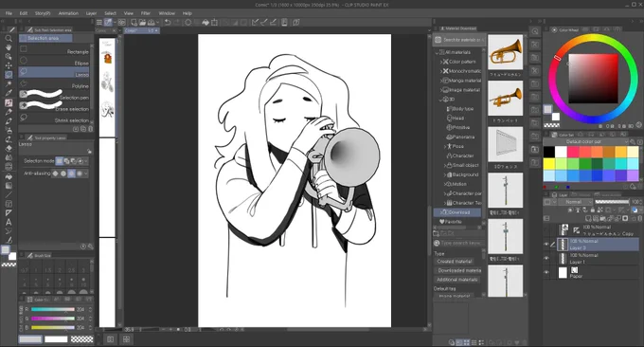Image resolution: width=644 pixels, height=347 pixels.
Task: Expand the Pose folder under 3D
Action: (x=445, y=146)
